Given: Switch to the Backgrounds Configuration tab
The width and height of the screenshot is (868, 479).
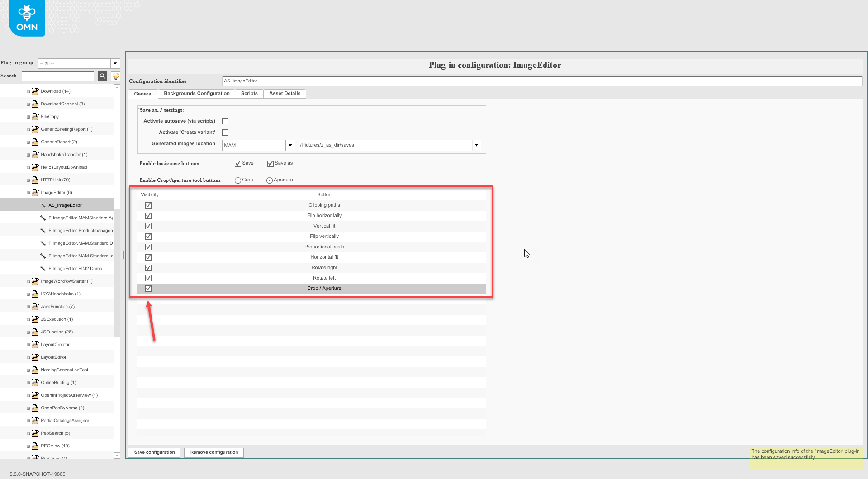Looking at the screenshot, I should coord(196,94).
